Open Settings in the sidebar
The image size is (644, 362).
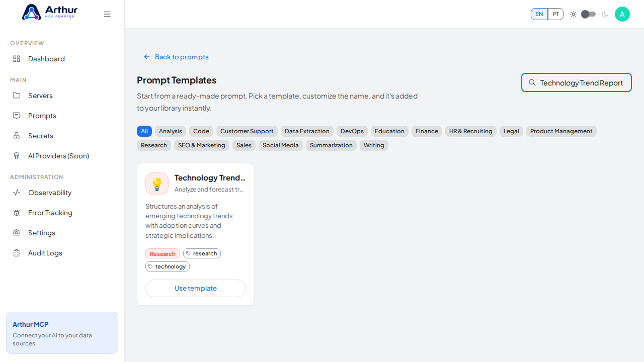(x=62, y=233)
